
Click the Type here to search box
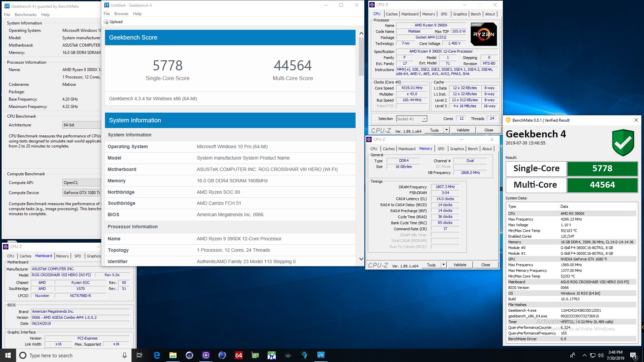tap(74, 355)
